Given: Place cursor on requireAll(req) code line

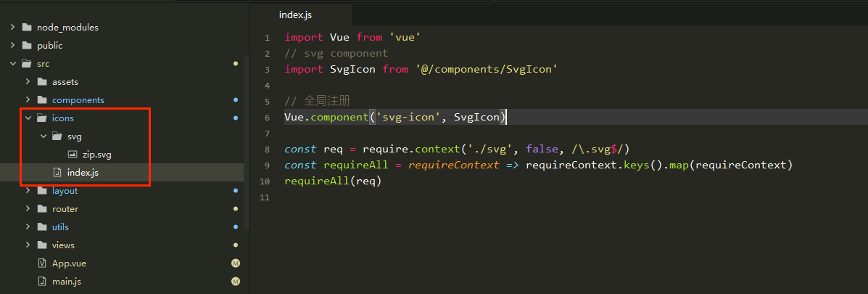Looking at the screenshot, I should point(333,181).
